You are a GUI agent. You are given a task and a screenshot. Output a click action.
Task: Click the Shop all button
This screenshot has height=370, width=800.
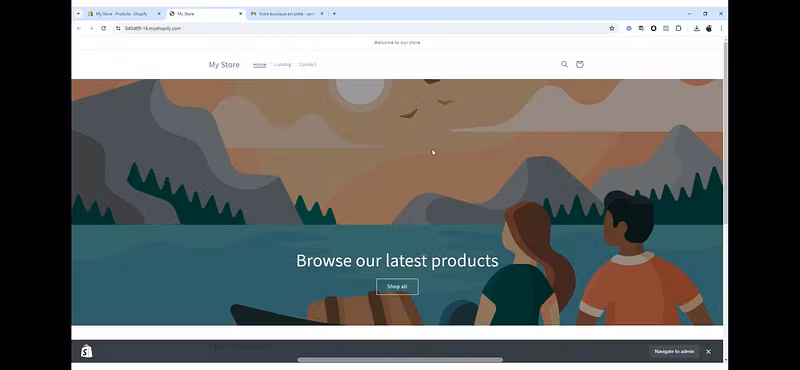(397, 287)
